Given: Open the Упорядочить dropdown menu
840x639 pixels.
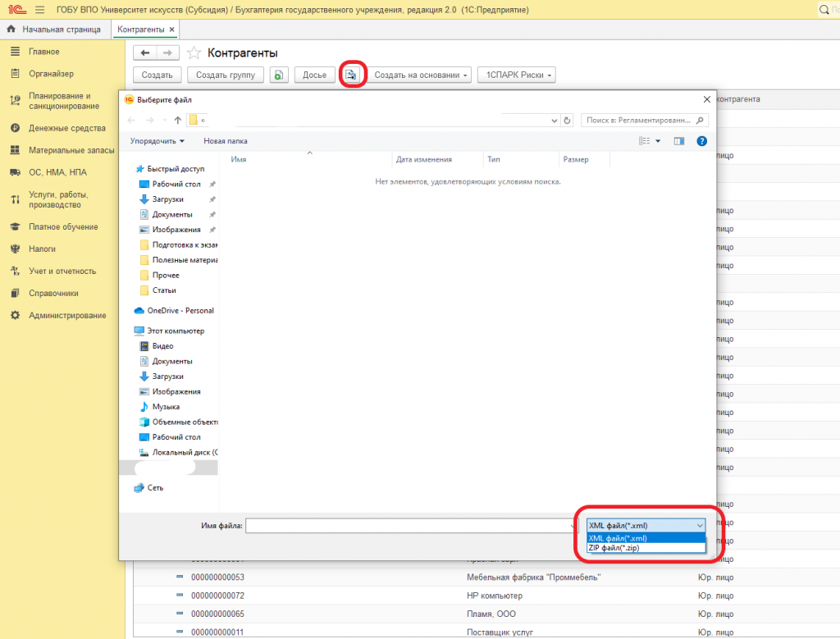Looking at the screenshot, I should pyautogui.click(x=157, y=141).
